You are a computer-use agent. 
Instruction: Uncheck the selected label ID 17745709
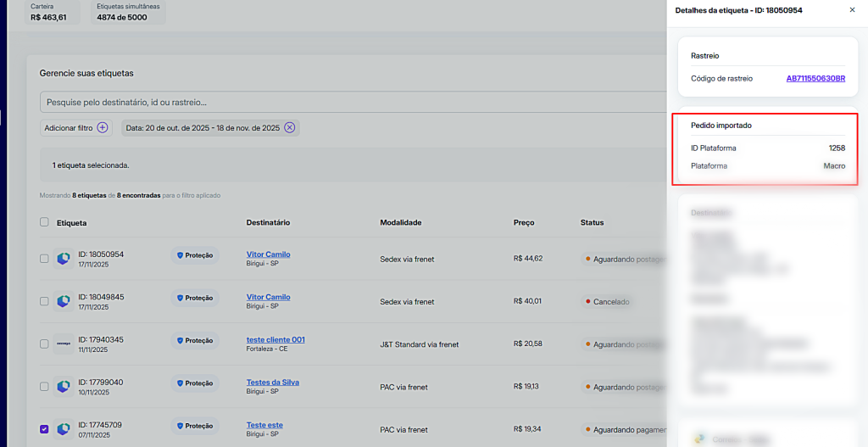[x=44, y=429]
